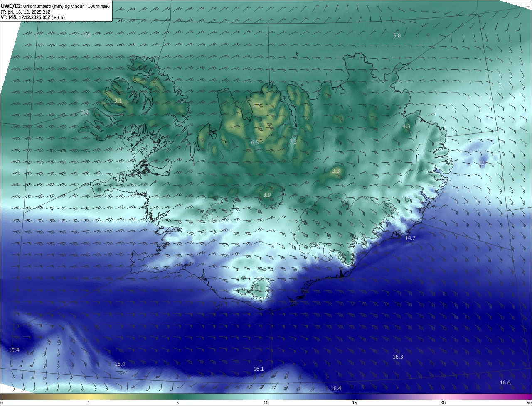
Task: Click the 16.3 value label
Action: coord(398,357)
